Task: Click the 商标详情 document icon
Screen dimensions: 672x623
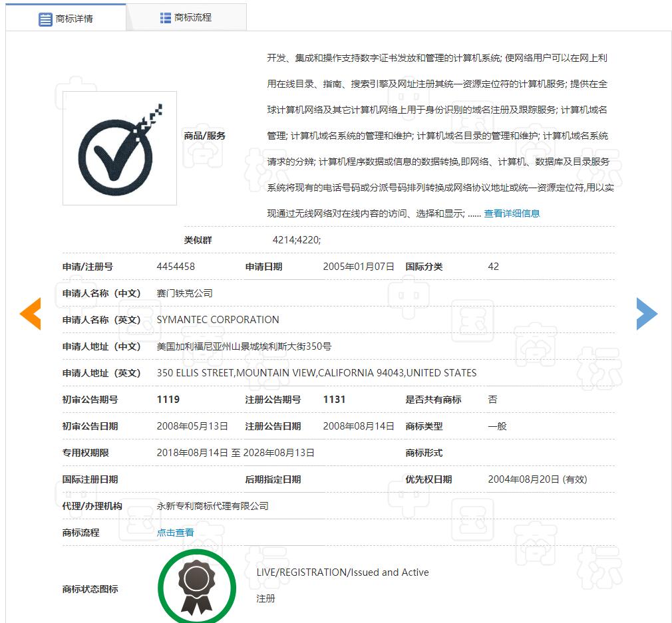Action: 45,19
